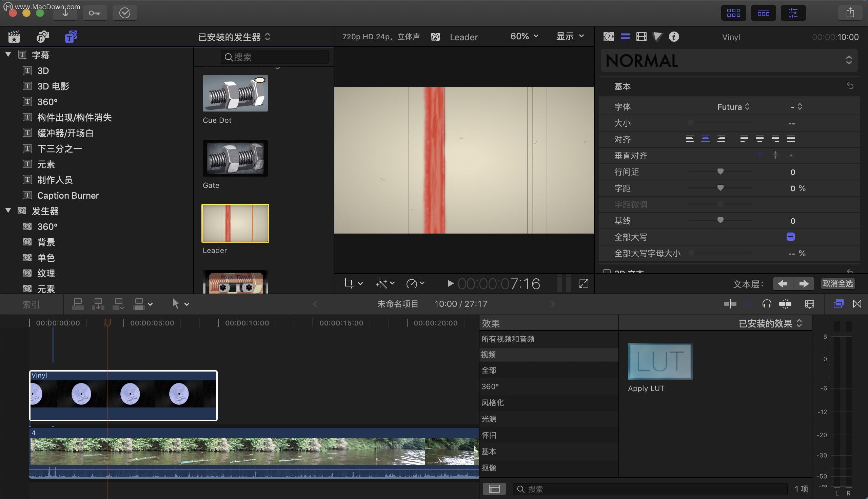Screen dimensions: 868x499
Task: Open the Select arrow tool dropdown
Action: [180, 304]
